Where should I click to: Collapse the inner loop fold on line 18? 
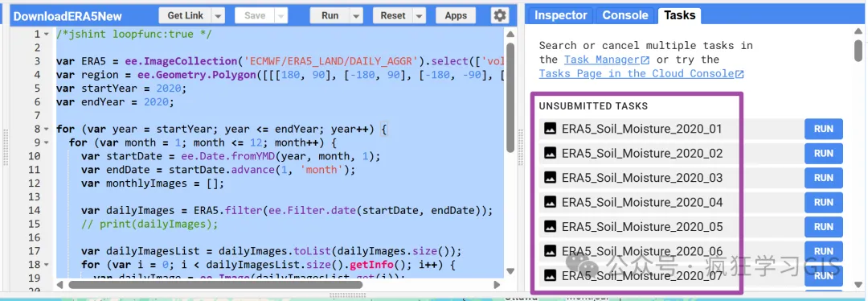pos(47,265)
